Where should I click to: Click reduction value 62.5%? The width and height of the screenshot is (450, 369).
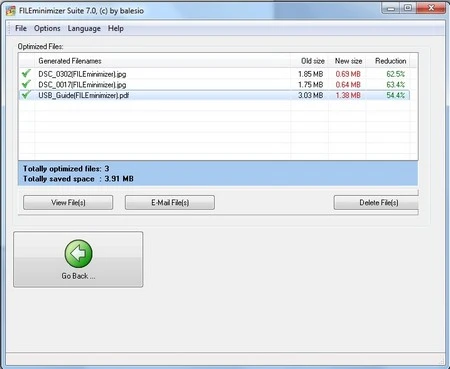pyautogui.click(x=396, y=74)
